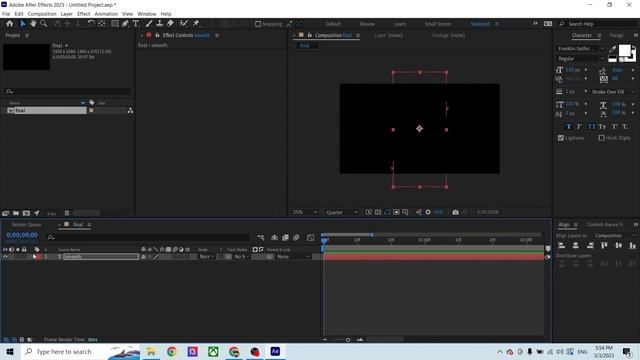Click the trash delete icon in the Project panel

(x=67, y=213)
